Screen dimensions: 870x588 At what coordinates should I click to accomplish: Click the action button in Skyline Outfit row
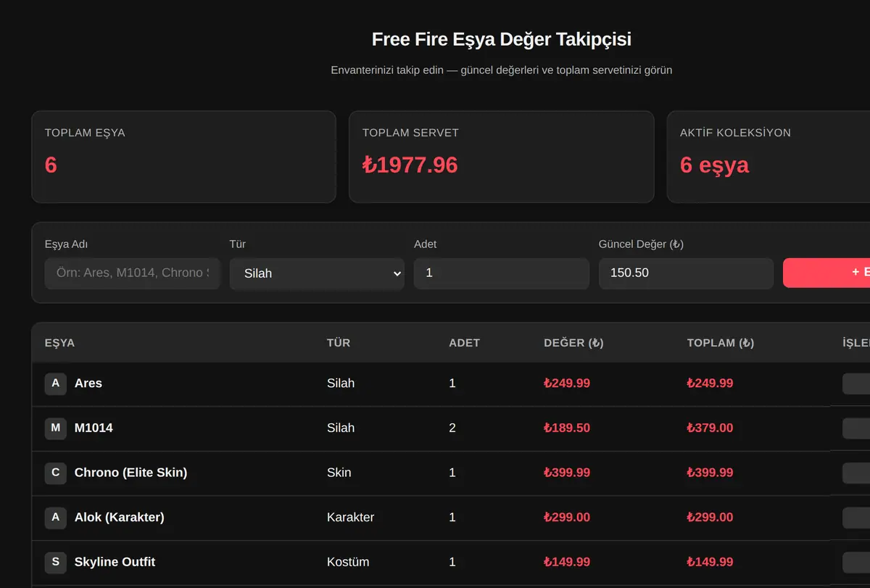(x=856, y=562)
